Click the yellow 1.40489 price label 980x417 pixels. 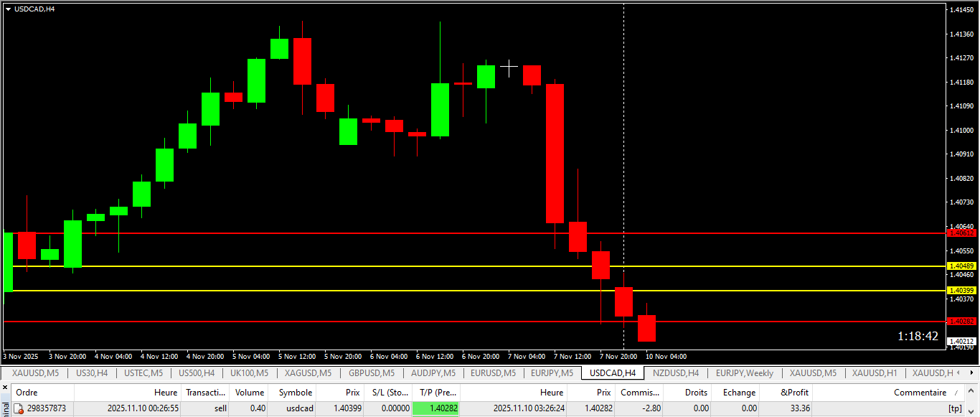(962, 266)
